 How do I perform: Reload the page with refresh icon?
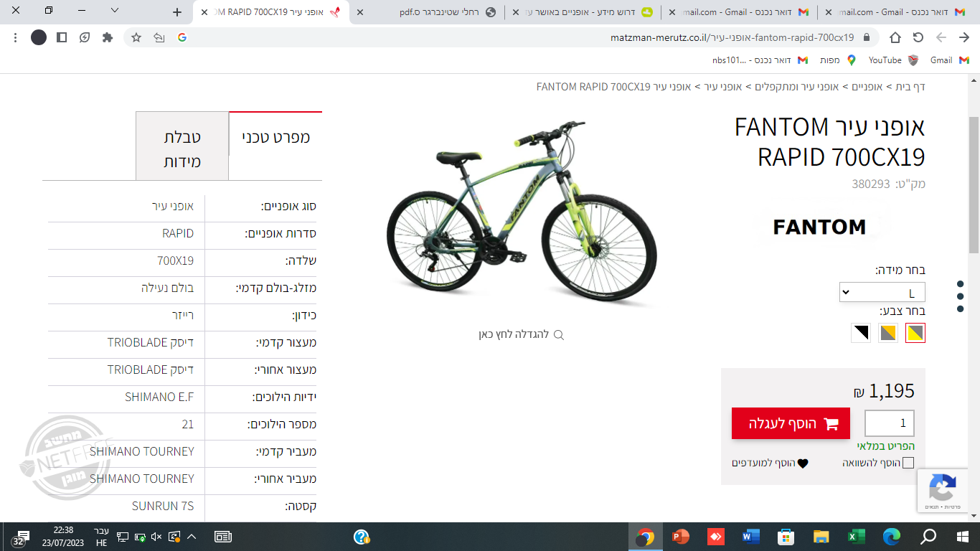point(918,37)
